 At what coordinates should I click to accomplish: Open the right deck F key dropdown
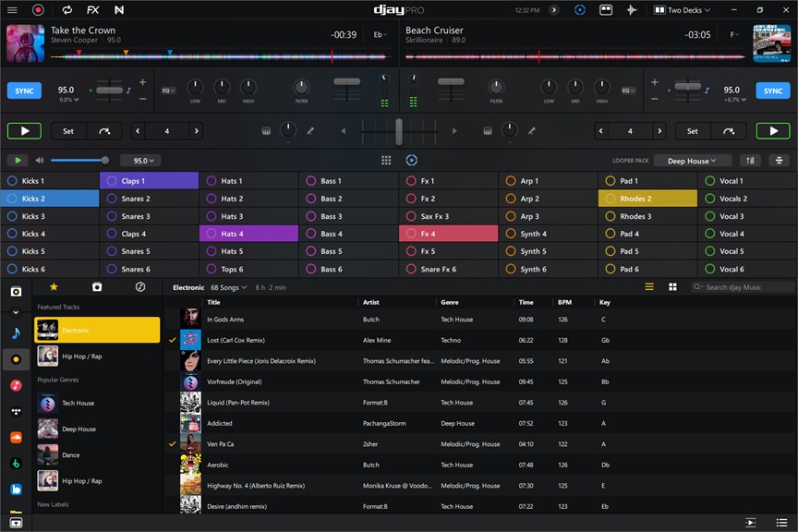coord(734,34)
